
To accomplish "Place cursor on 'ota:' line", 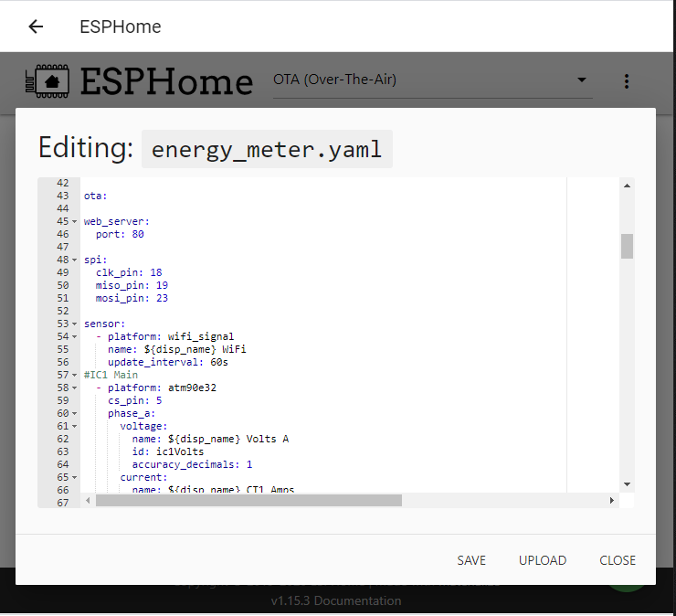I will (x=95, y=196).
